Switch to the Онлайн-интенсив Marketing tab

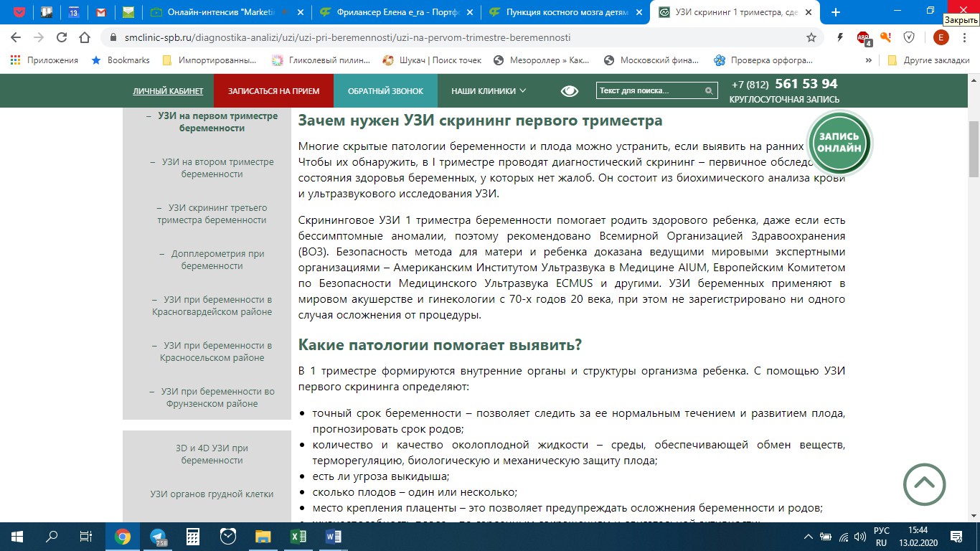227,12
